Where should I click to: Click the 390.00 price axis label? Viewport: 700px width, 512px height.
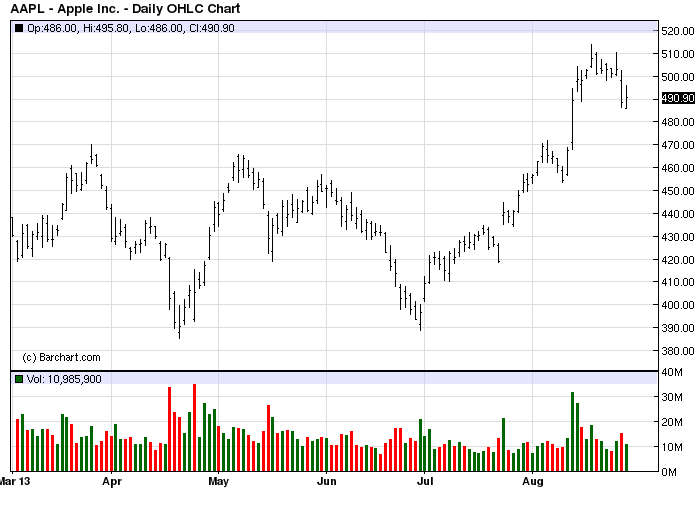[678, 328]
